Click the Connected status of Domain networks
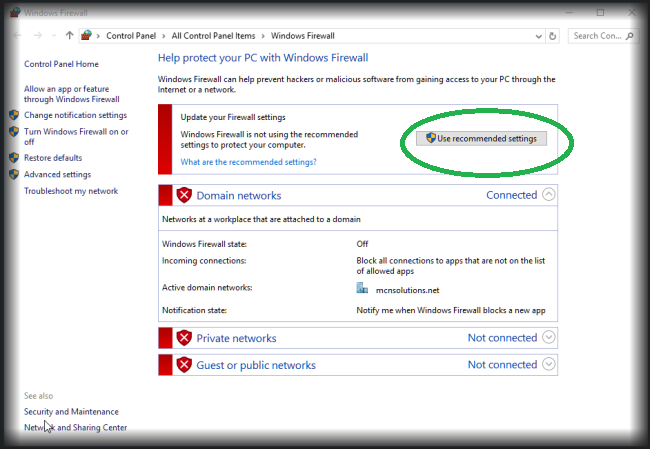This screenshot has width=650, height=449. click(512, 195)
